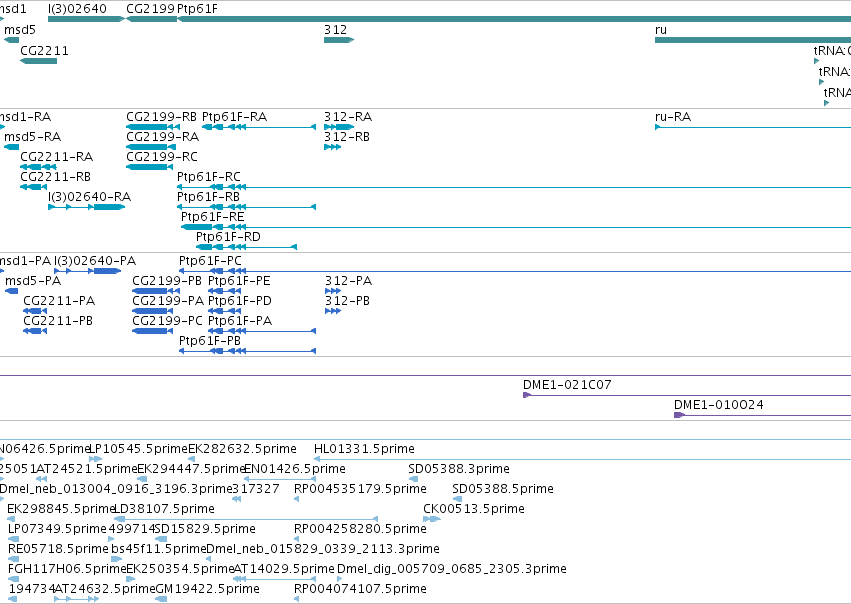
Task: Open protein label 312-PB
Action: pyautogui.click(x=347, y=301)
